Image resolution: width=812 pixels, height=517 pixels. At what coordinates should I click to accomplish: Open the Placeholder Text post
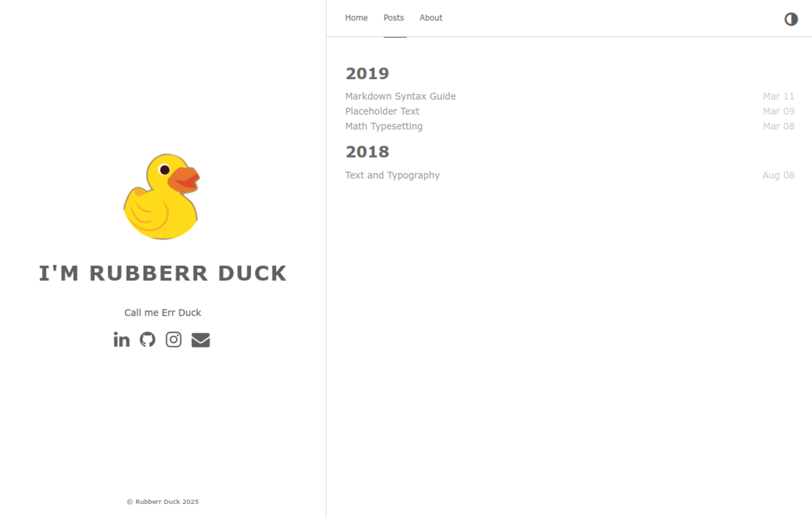click(382, 111)
